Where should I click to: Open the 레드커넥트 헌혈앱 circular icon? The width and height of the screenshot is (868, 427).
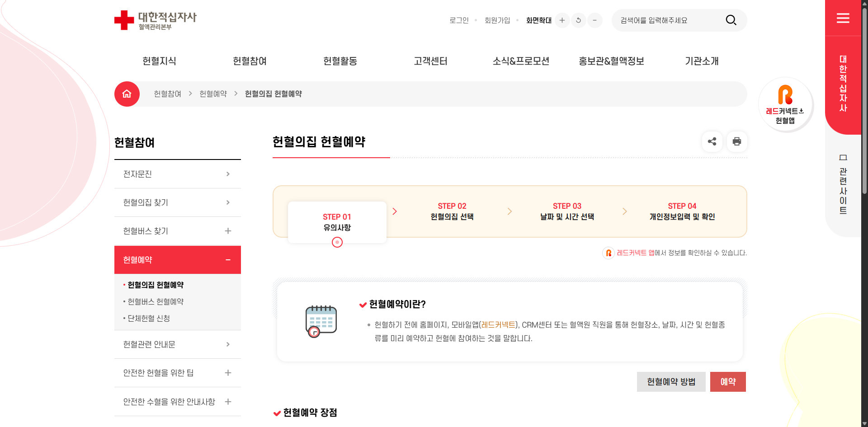point(786,104)
